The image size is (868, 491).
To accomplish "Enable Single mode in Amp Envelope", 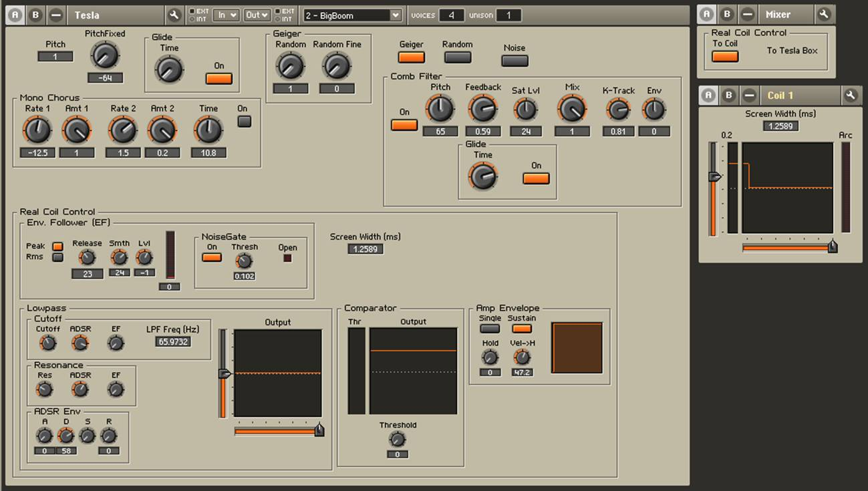I will [x=490, y=329].
